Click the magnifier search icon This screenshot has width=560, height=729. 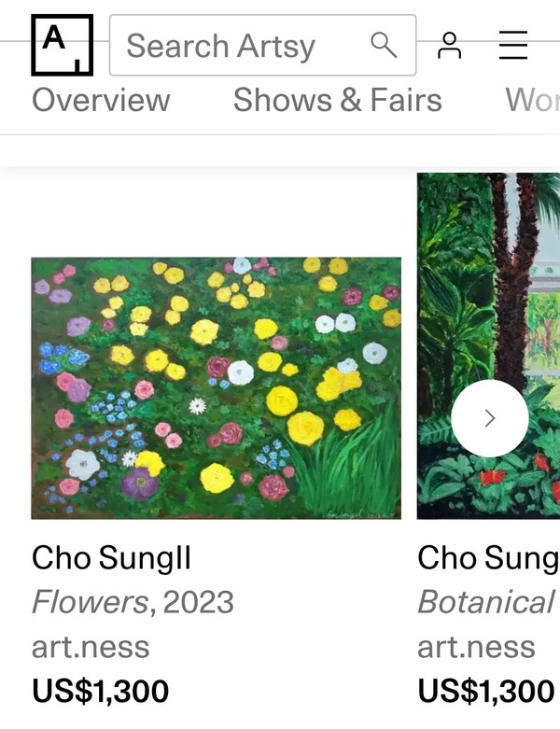click(383, 44)
